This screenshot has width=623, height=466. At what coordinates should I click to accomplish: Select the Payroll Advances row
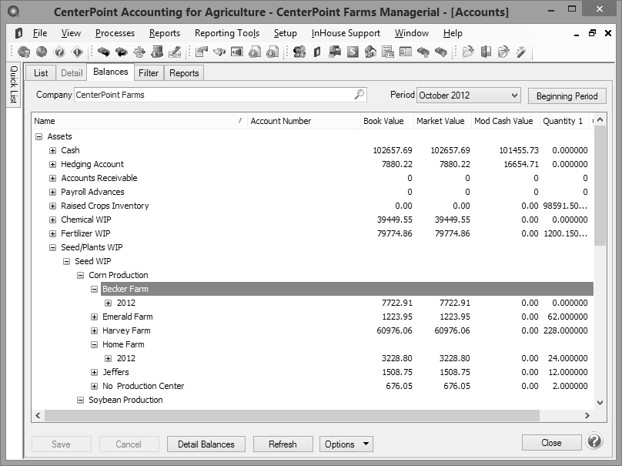click(x=312, y=192)
